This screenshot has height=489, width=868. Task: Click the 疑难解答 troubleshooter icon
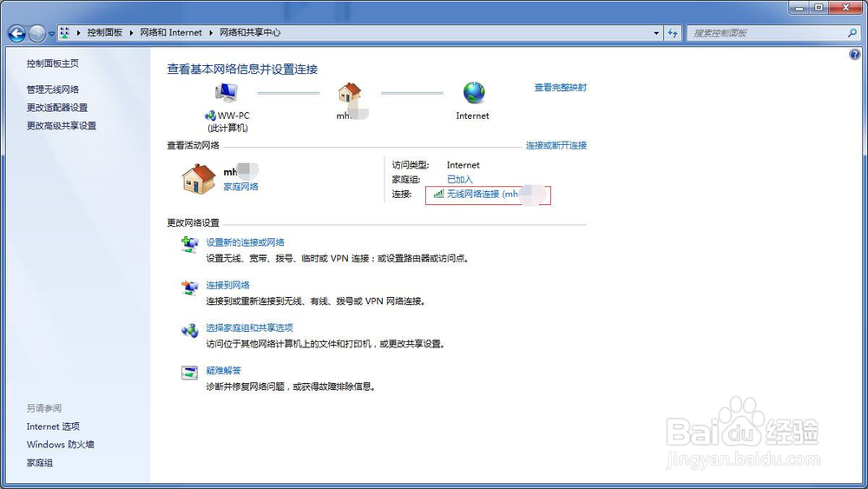pyautogui.click(x=189, y=373)
